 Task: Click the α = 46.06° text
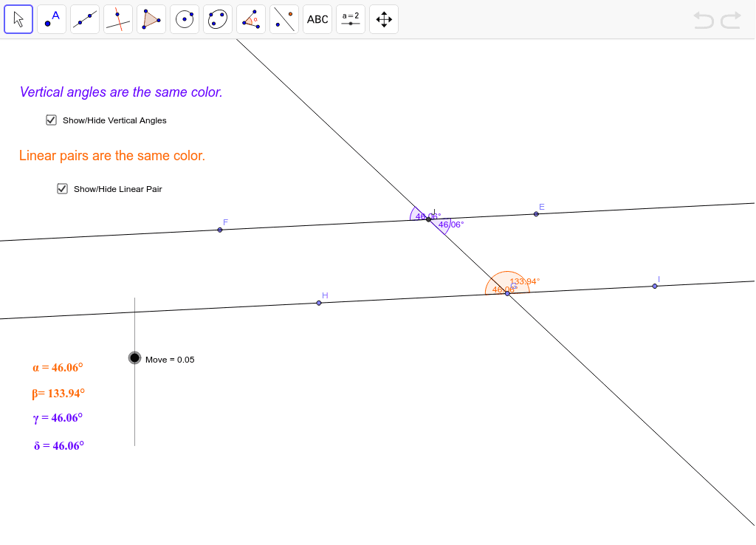pos(58,368)
